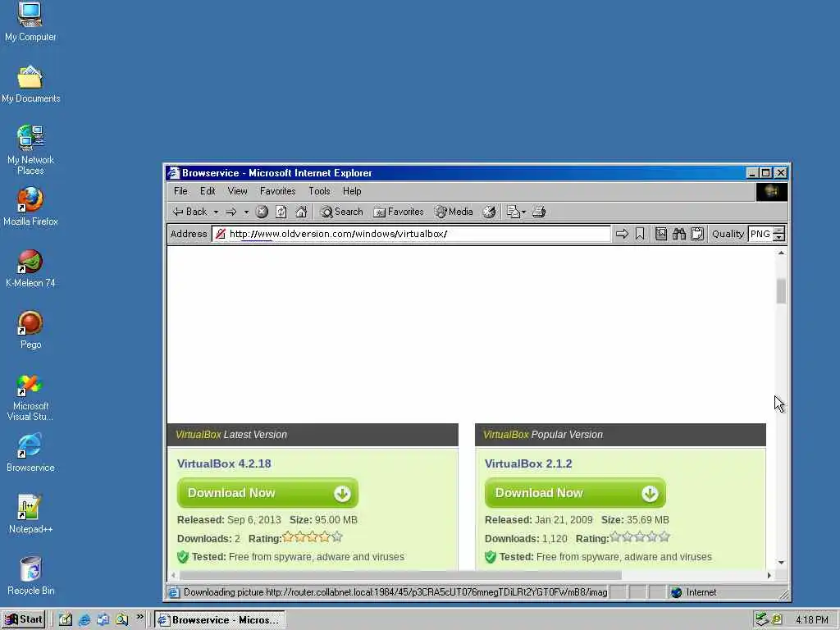Open the Edit icon dropdown arrow
The width and height of the screenshot is (840, 630).
click(x=523, y=212)
